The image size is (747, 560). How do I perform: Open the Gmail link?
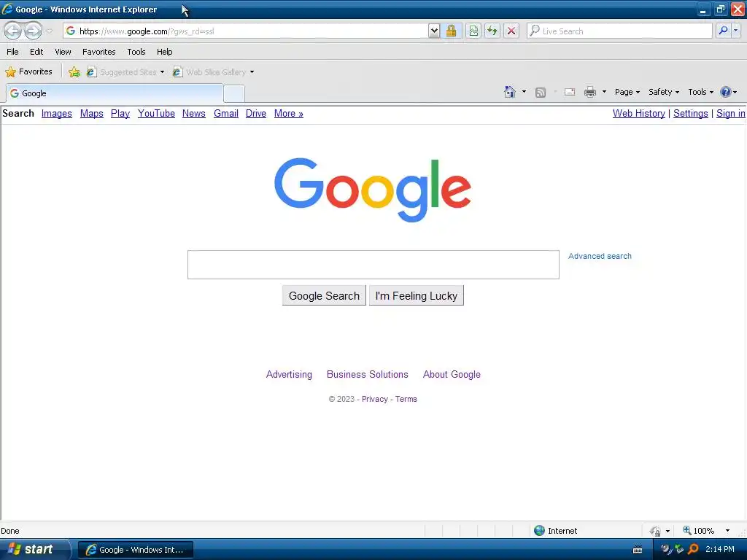(226, 113)
